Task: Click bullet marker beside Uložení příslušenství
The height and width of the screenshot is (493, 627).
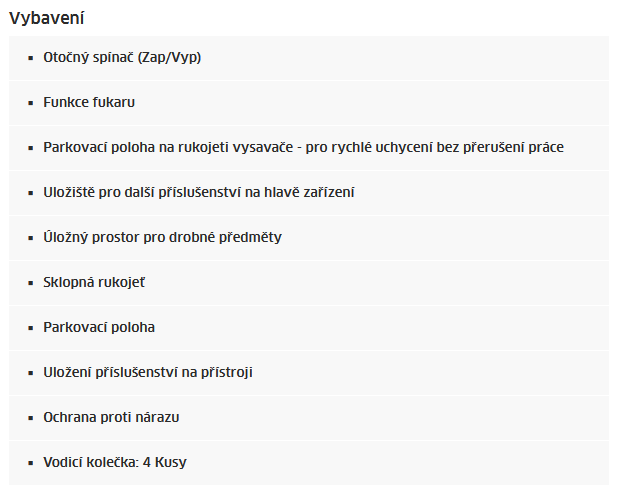Action: (x=31, y=373)
